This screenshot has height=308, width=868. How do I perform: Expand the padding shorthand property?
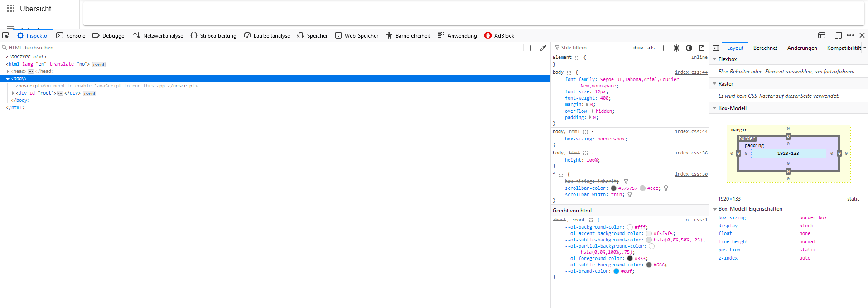[x=590, y=117]
